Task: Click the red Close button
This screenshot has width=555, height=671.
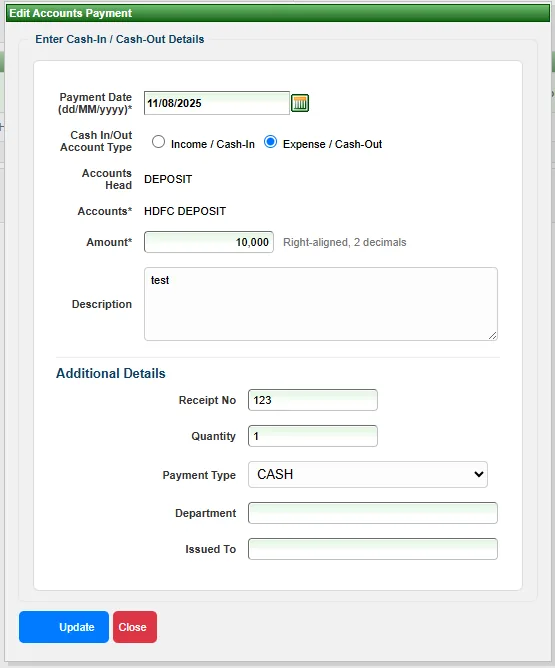Action: [135, 627]
